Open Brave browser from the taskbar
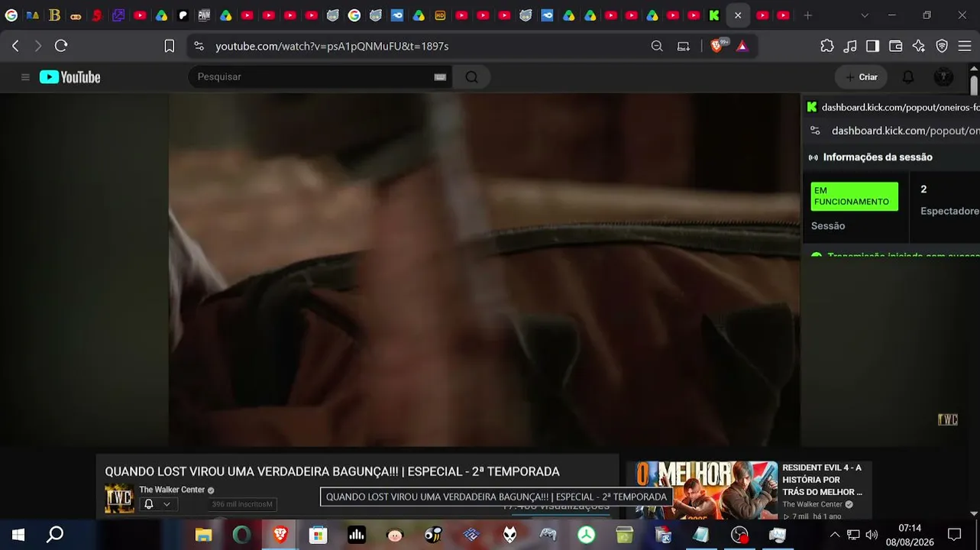Image resolution: width=980 pixels, height=550 pixels. pyautogui.click(x=280, y=535)
